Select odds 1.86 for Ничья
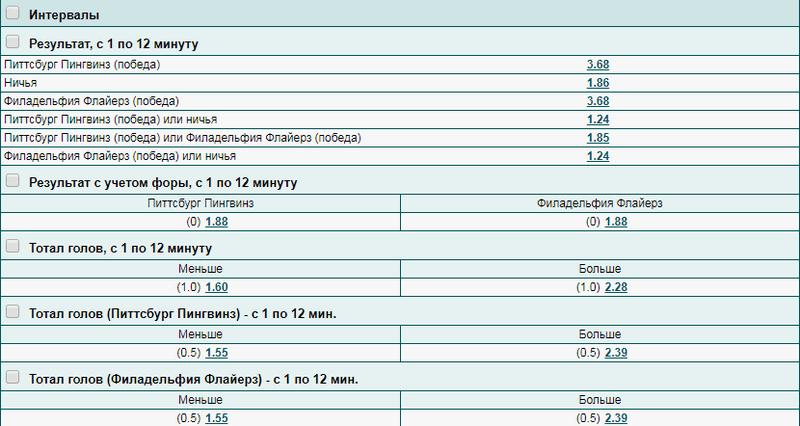 coord(598,83)
